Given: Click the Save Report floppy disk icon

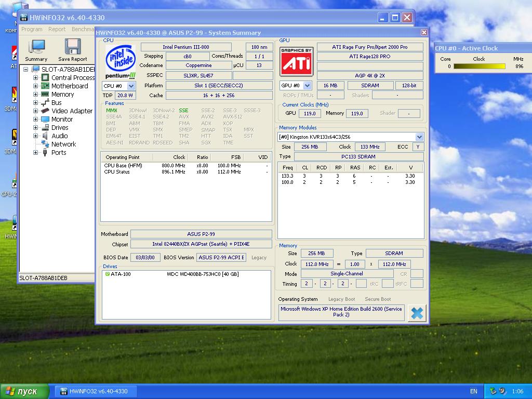Looking at the screenshot, I should tap(72, 47).
